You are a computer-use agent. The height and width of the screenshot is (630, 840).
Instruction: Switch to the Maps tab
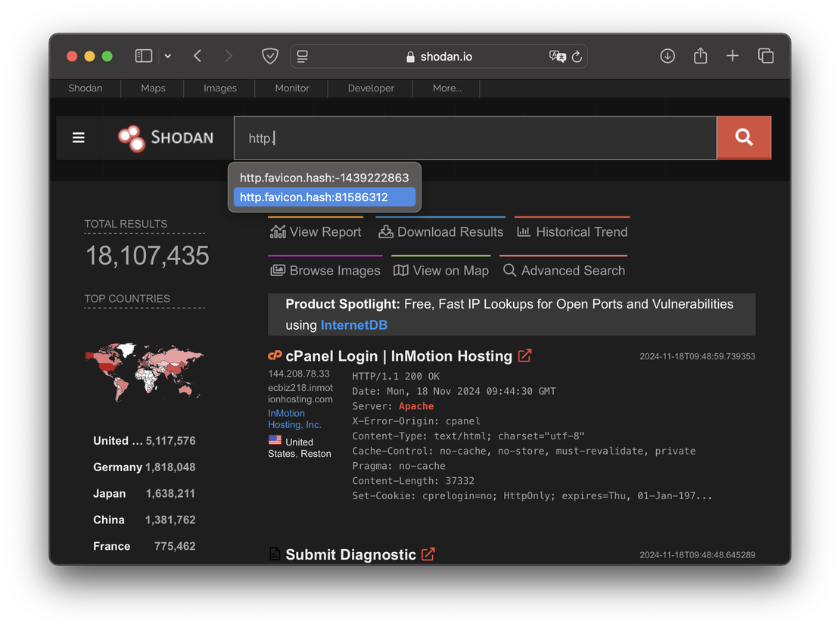pyautogui.click(x=152, y=88)
